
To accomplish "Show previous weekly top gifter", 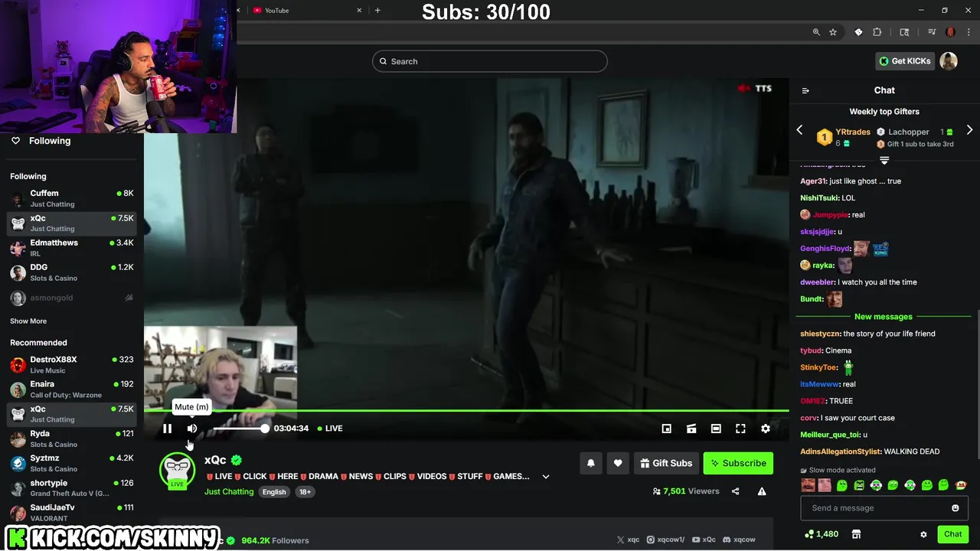I will click(800, 130).
